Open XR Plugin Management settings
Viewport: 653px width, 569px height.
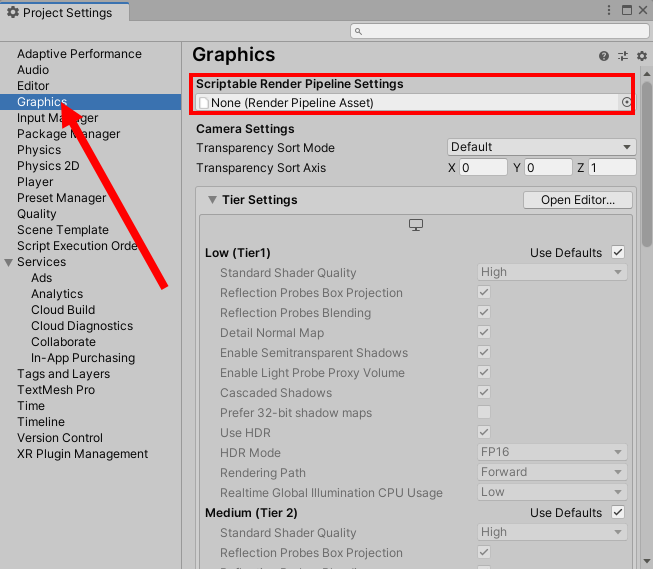pyautogui.click(x=82, y=454)
